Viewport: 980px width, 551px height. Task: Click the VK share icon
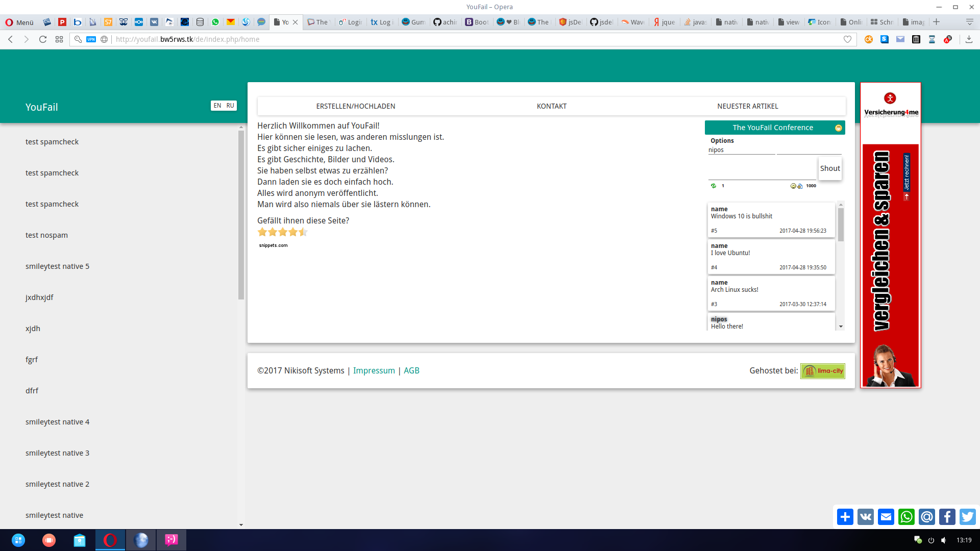click(x=866, y=517)
